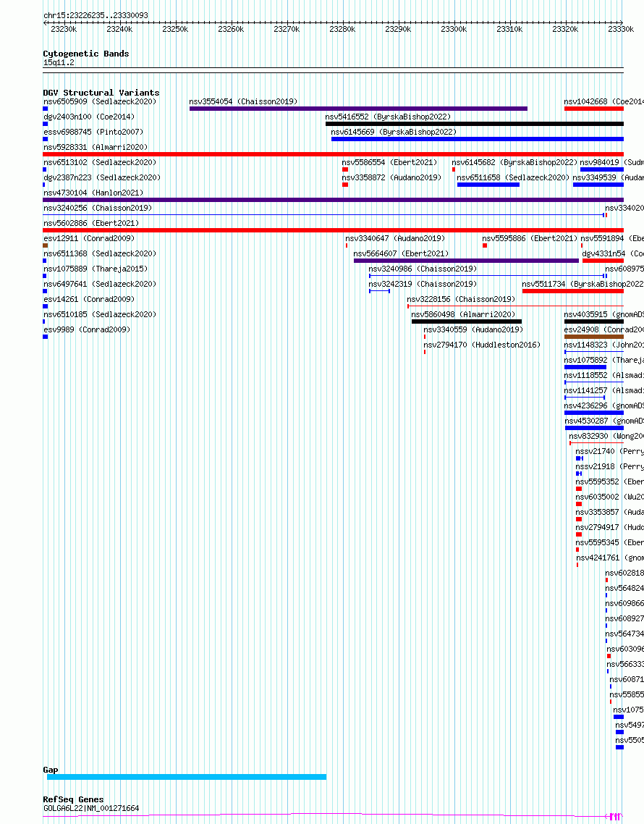Click the 23250k ruler position label
The height and width of the screenshot is (824, 644).
[x=175, y=29]
